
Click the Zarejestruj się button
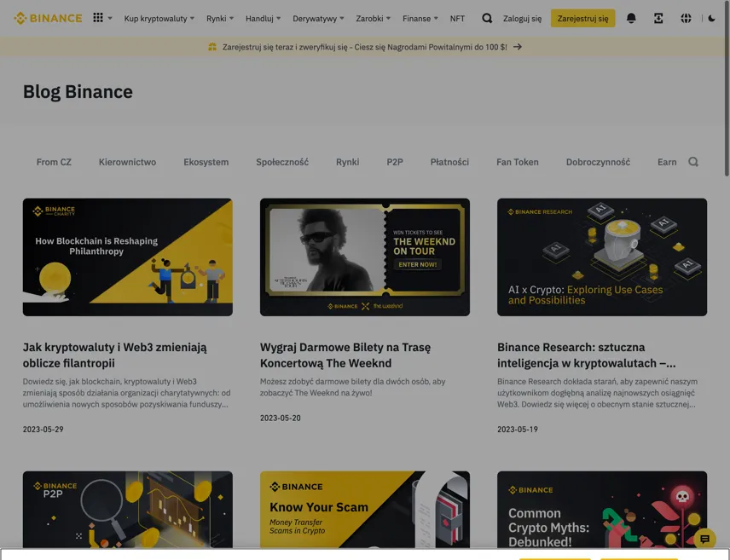(582, 18)
